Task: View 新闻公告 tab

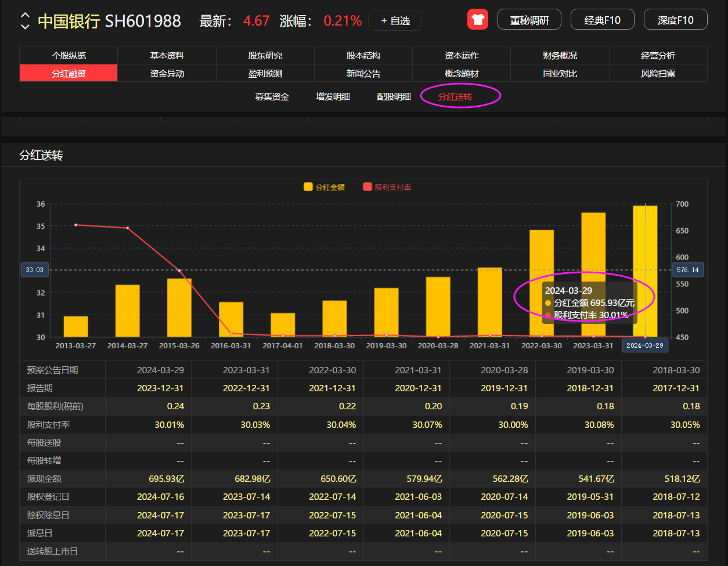Action: (x=363, y=73)
